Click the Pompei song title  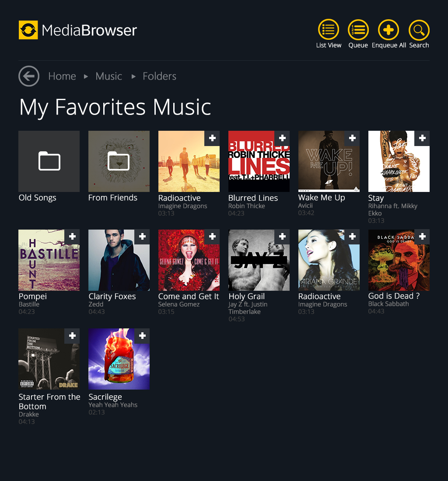[x=32, y=296]
